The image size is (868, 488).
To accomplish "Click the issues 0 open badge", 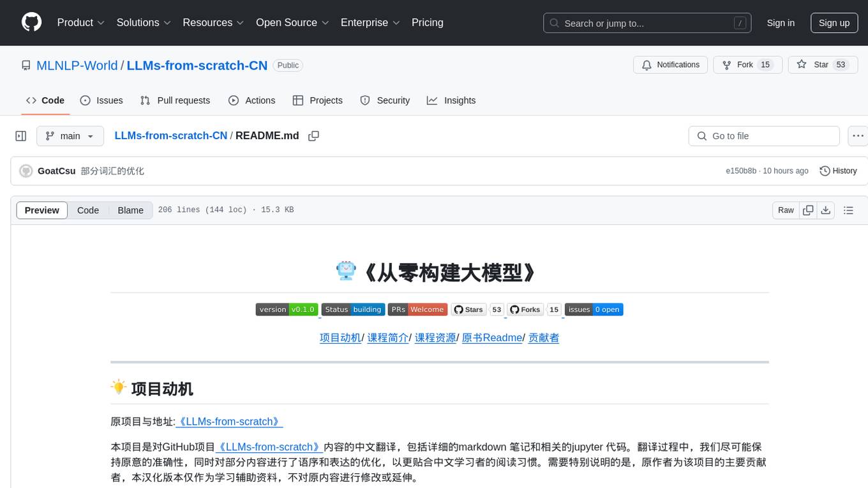I will 594,309.
